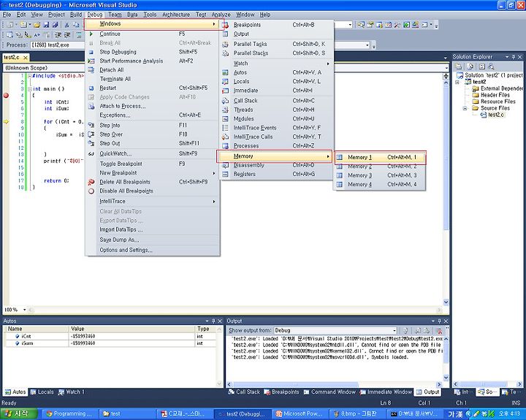The height and width of the screenshot is (420, 526).
Task: Open the Architecture menu
Action: pyautogui.click(x=176, y=15)
